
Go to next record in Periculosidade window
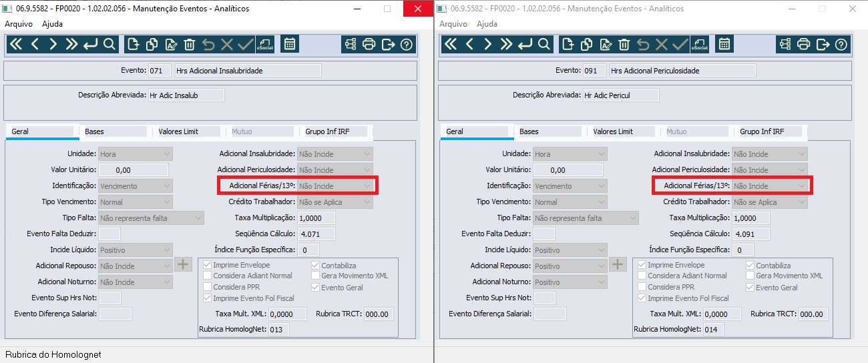pos(488,45)
